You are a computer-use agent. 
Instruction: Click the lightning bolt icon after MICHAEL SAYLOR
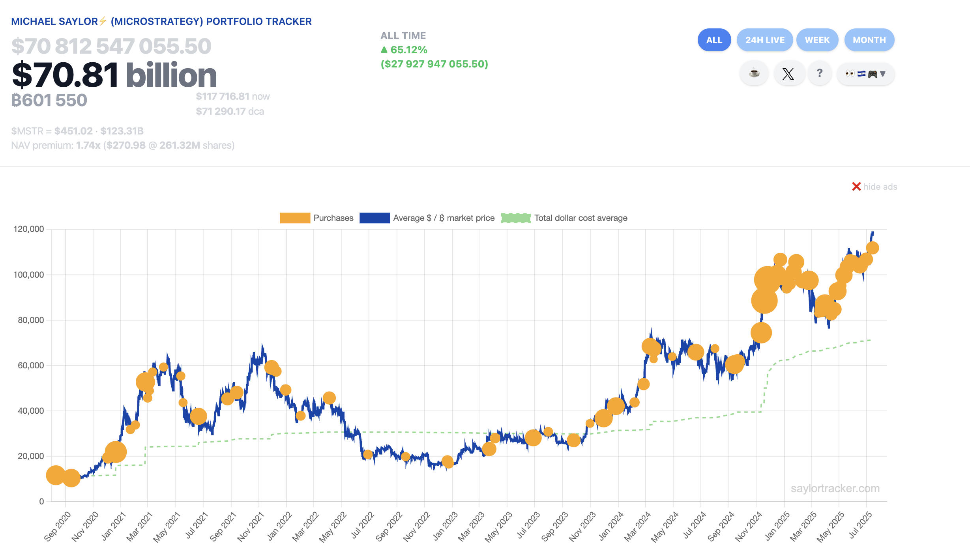pos(103,21)
